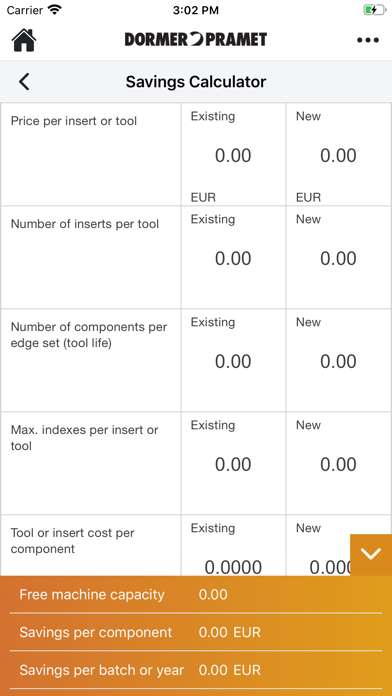Select Existing max. indexes per insert field
Image resolution: width=392 pixels, height=696 pixels.
pyautogui.click(x=233, y=464)
